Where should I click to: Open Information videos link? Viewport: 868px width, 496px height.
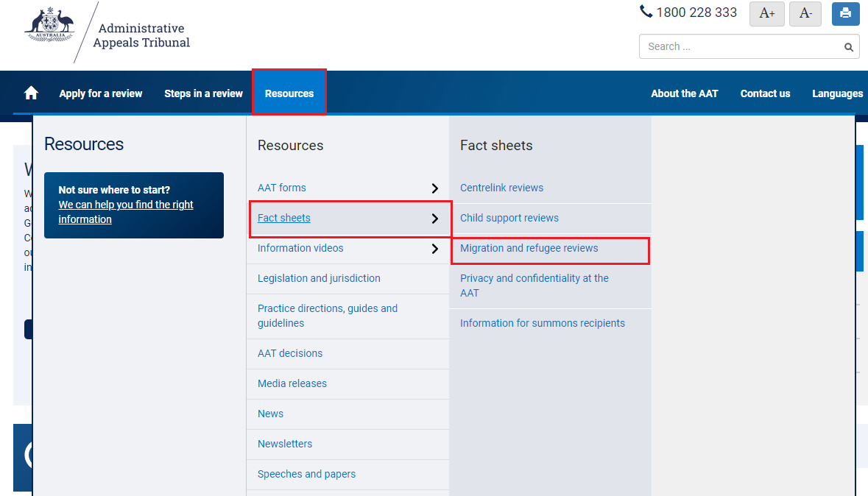[300, 248]
